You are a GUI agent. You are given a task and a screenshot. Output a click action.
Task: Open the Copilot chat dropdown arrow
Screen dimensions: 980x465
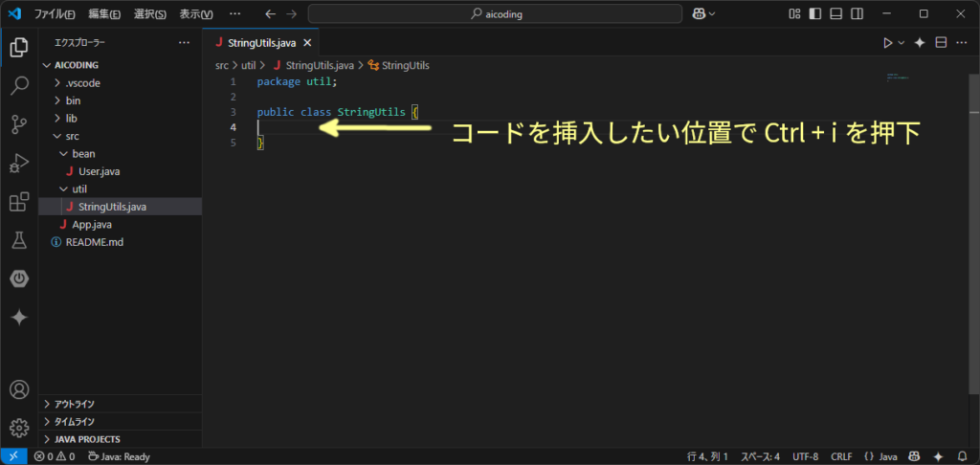pos(712,13)
